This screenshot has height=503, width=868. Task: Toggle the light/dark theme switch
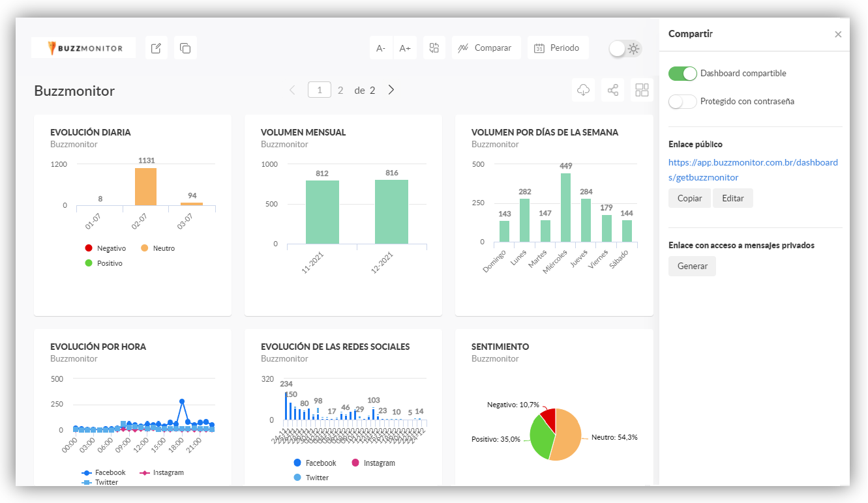coord(625,48)
